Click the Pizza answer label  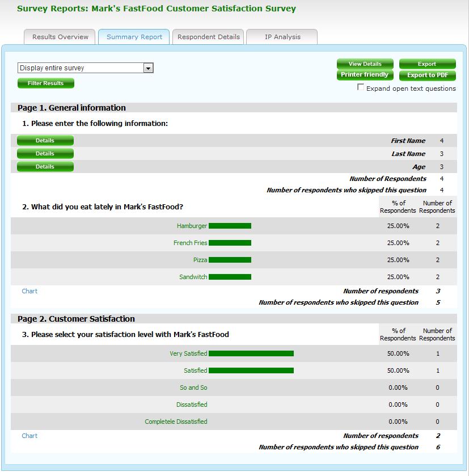(x=200, y=260)
